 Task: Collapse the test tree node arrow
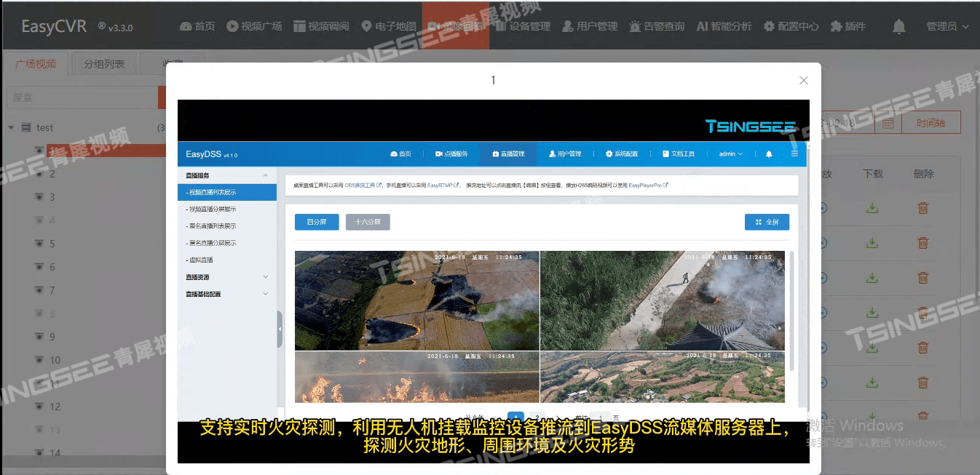[12, 128]
